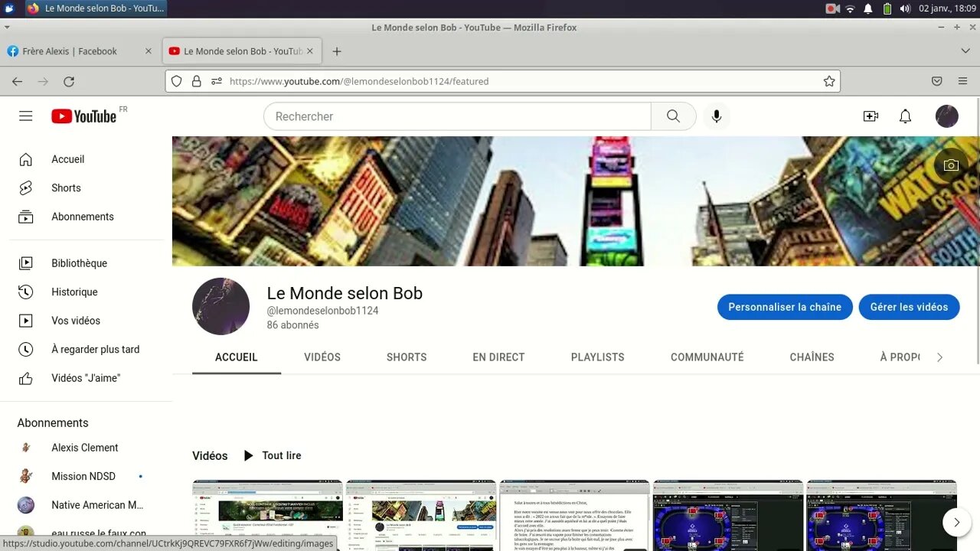This screenshot has width=980, height=551.
Task: Bookmark this page with star icon
Action: 829,81
